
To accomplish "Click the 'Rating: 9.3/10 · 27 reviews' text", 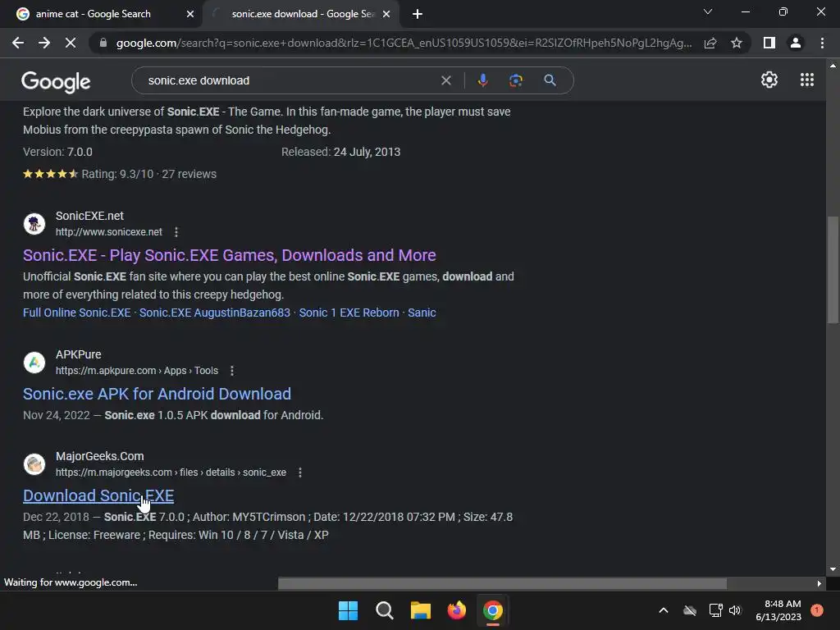I will pos(149,174).
